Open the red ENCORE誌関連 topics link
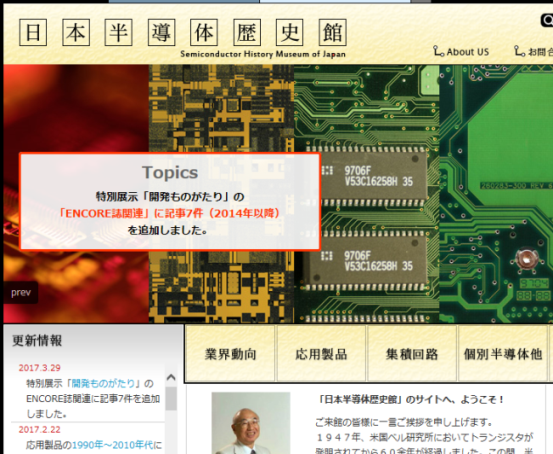553x454 pixels. pos(169,213)
